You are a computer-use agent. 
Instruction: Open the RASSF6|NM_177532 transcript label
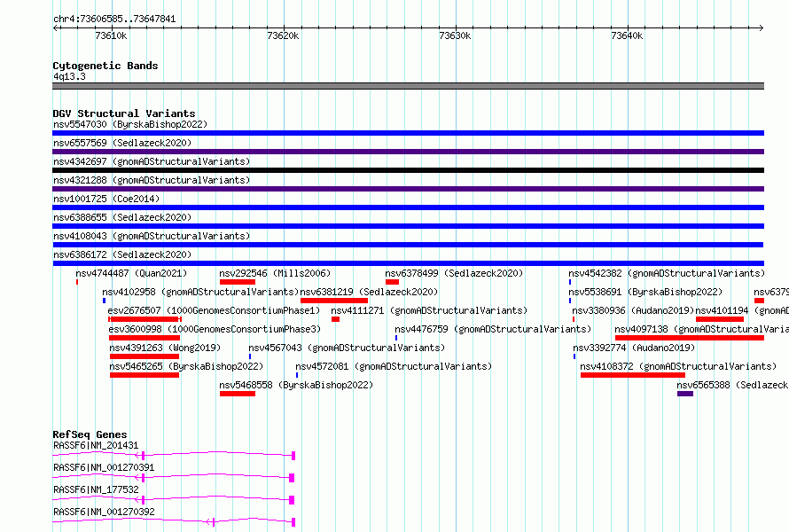[96, 489]
